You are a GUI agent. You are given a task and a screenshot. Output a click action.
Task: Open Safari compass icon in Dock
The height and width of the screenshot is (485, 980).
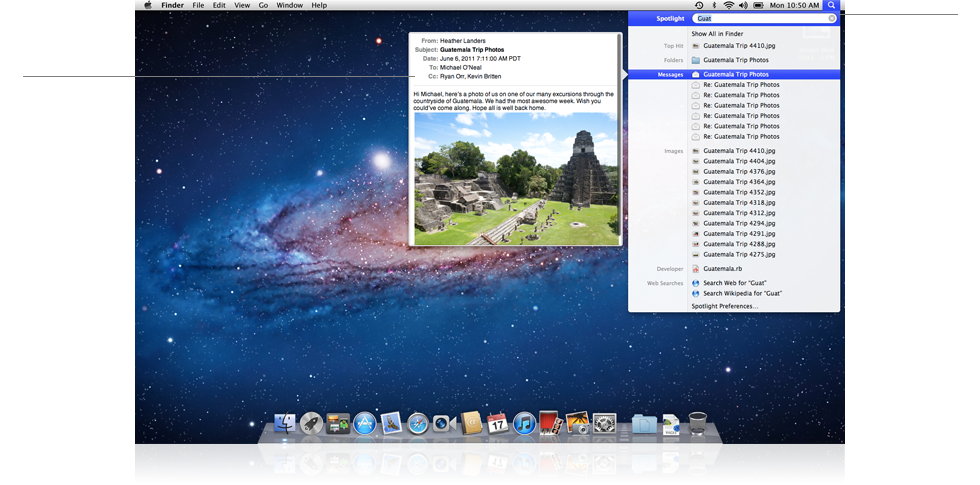point(418,424)
